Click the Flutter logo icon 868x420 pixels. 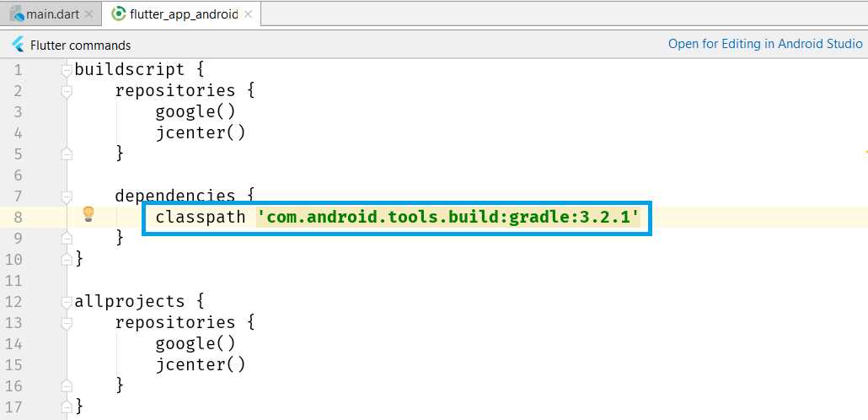(17, 45)
